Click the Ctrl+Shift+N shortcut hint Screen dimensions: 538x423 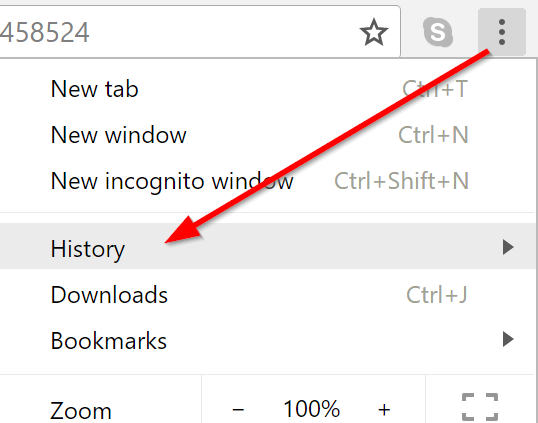point(401,181)
